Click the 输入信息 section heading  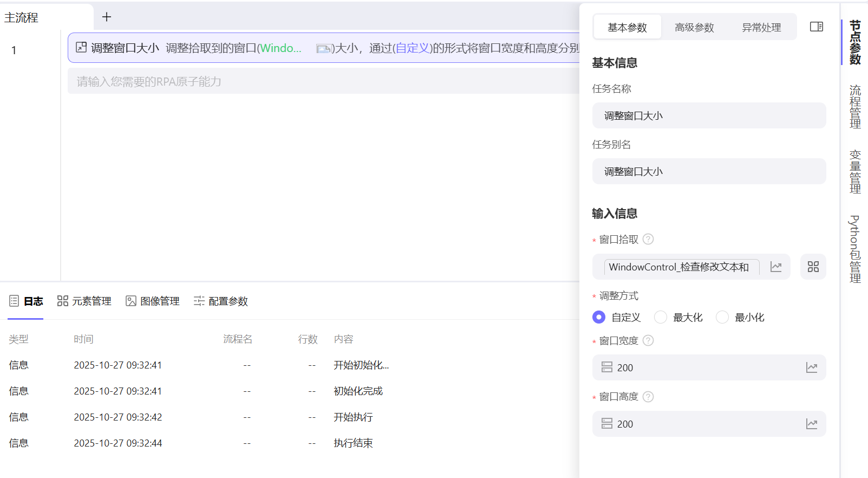click(615, 214)
